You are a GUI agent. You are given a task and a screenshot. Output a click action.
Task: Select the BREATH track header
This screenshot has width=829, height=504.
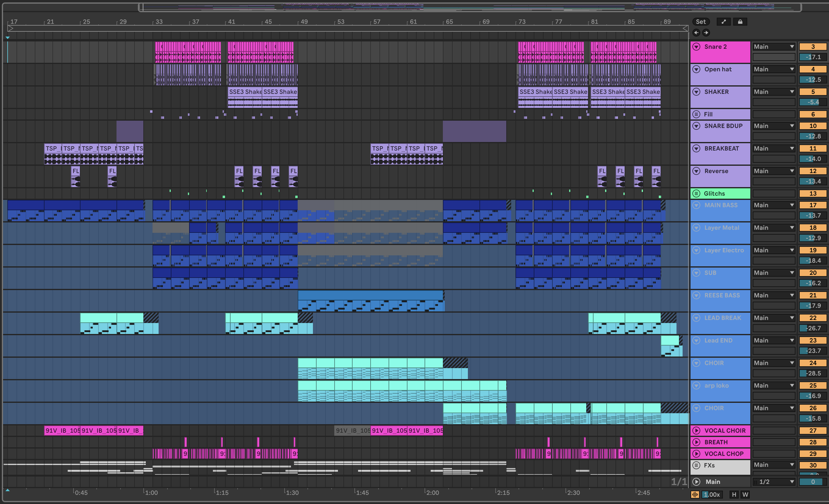click(x=716, y=442)
